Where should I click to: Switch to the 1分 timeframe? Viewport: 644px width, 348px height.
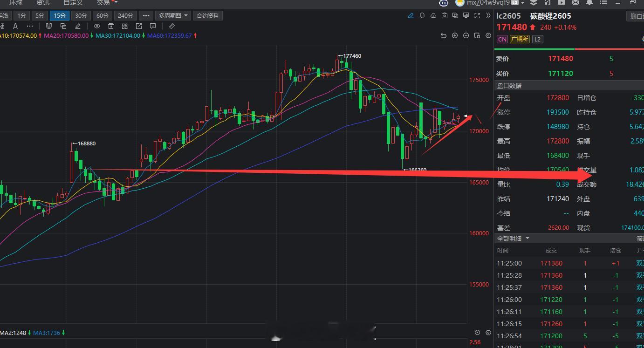(x=21, y=15)
